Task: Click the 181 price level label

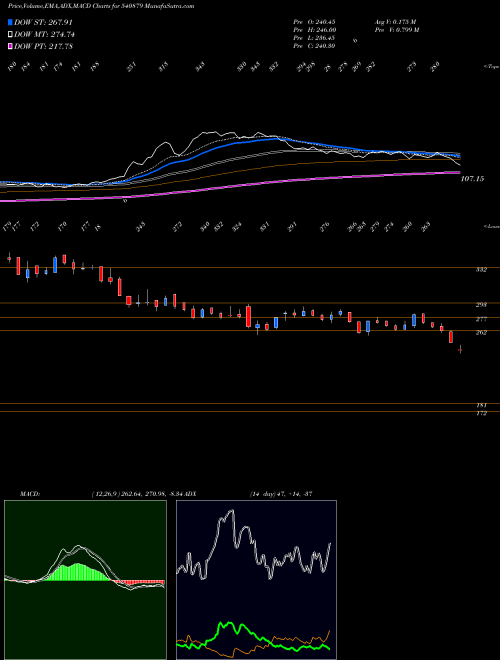Action: coord(481,405)
